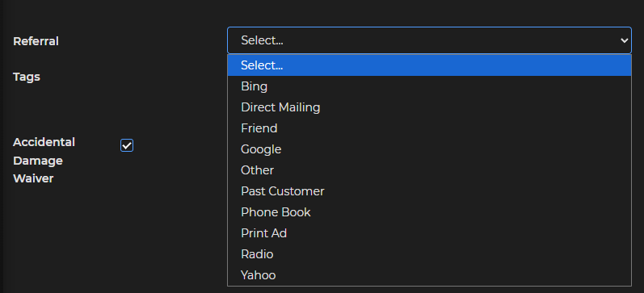Viewport: 644px width, 293px height.
Task: Select Bing from the referral list
Action: point(429,86)
